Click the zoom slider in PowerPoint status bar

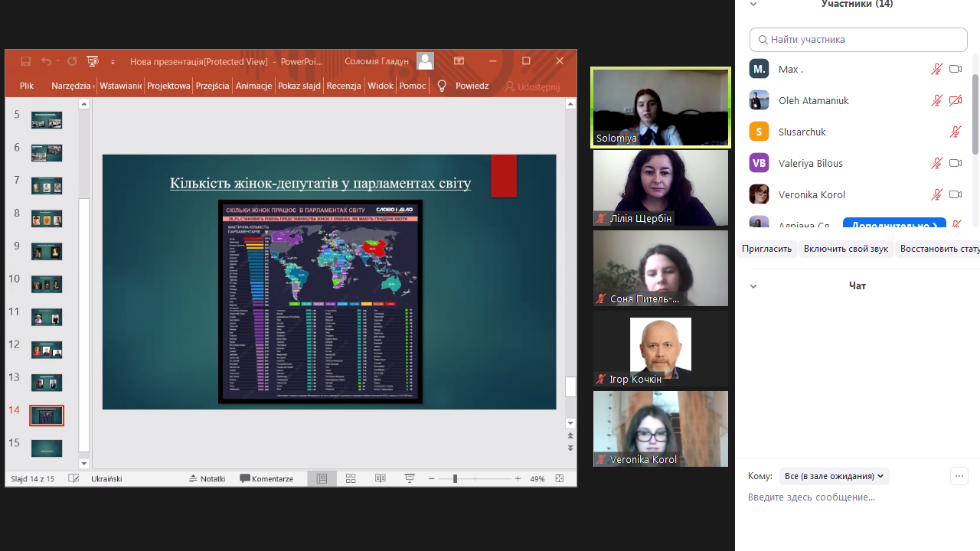coord(455,478)
